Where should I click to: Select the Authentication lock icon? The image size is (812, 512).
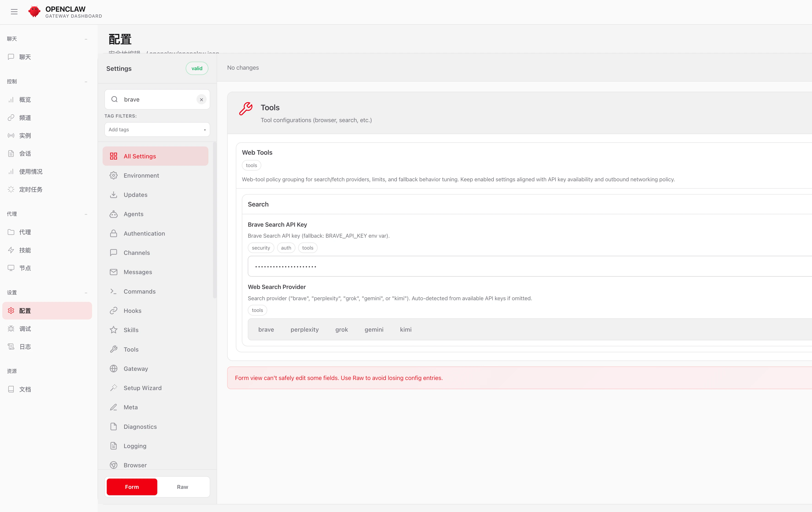pos(114,234)
